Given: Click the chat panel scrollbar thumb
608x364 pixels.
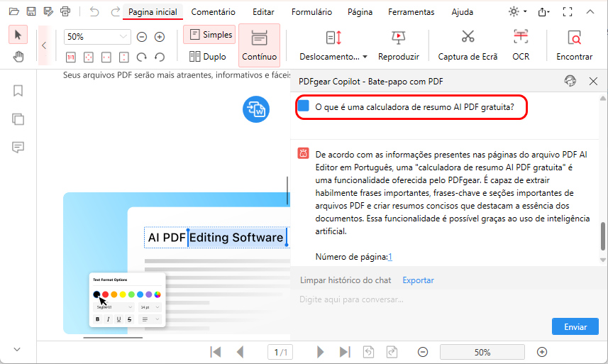Looking at the screenshot, I should coord(602,236).
